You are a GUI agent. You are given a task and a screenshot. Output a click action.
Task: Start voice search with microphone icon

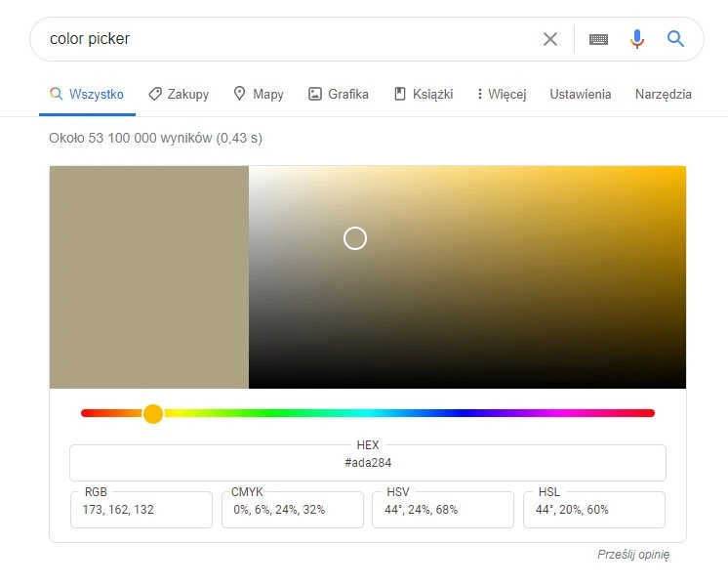[x=637, y=39]
